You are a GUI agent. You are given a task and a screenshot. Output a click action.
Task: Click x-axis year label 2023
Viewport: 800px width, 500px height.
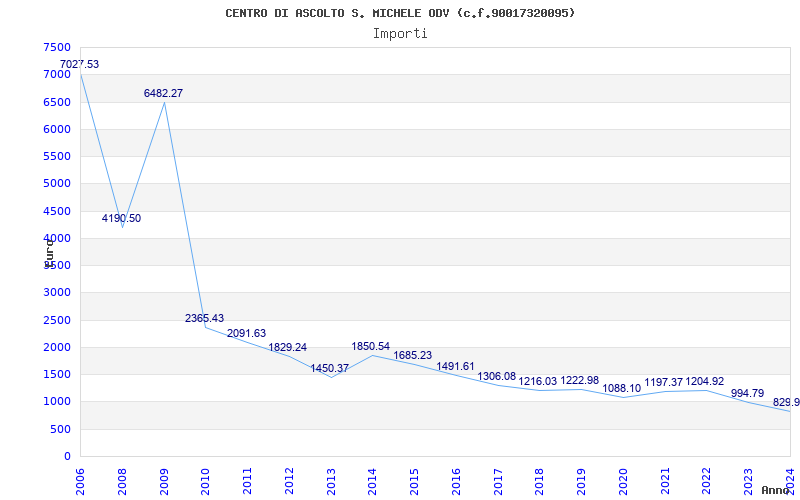[749, 481]
